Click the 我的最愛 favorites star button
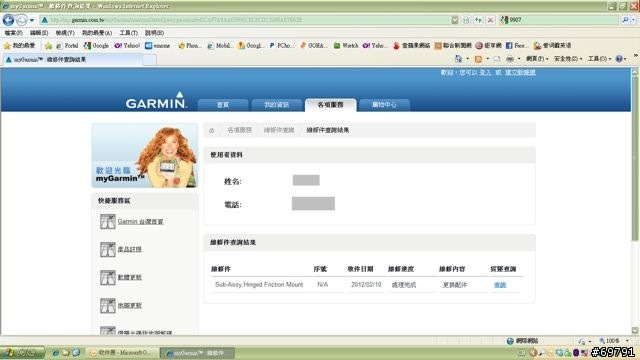This screenshot has height=360, width=640. click(x=19, y=46)
